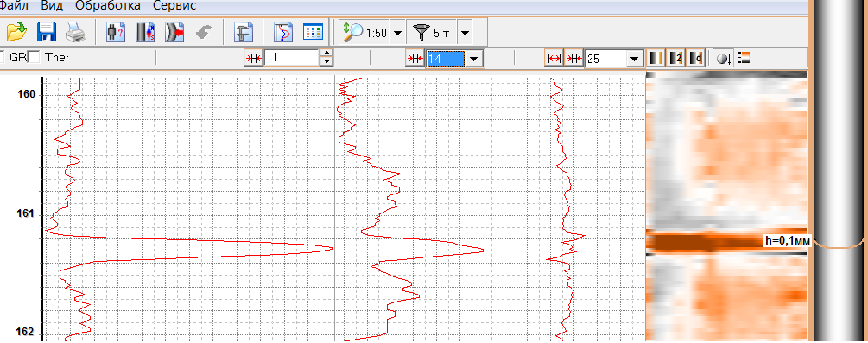Open the dropdown showing 14
The height and width of the screenshot is (343, 868).
(473, 59)
